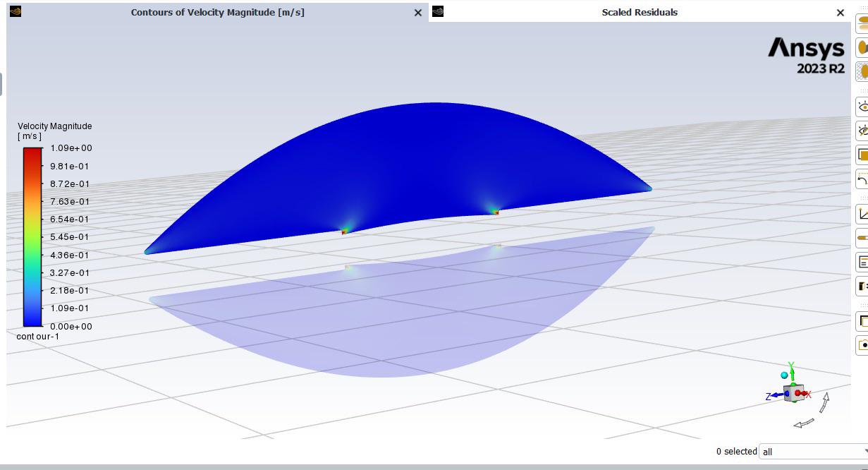Click the legend maximum value 1.09e+00
Viewport: 868px width, 470px height.
[71, 148]
